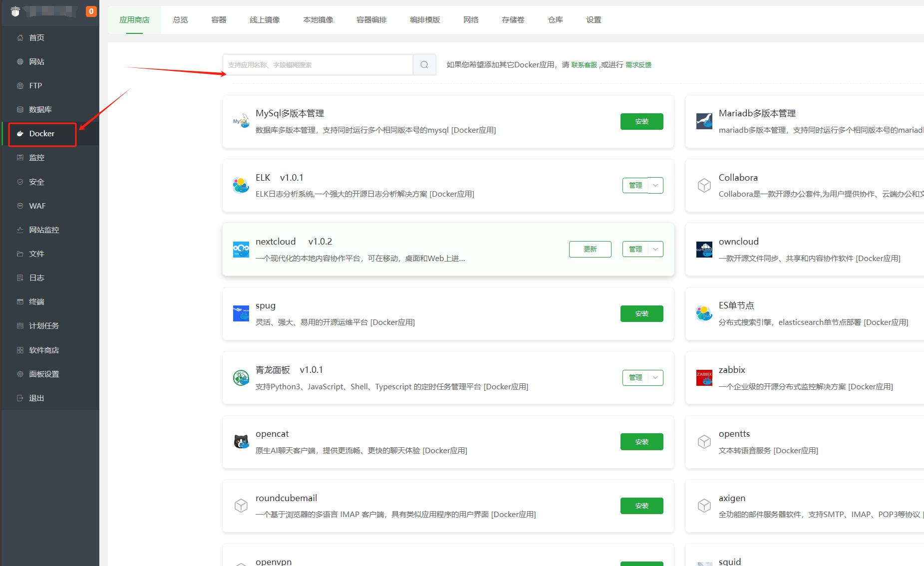Switch to the 容器编排 tab
924x566 pixels.
point(371,20)
